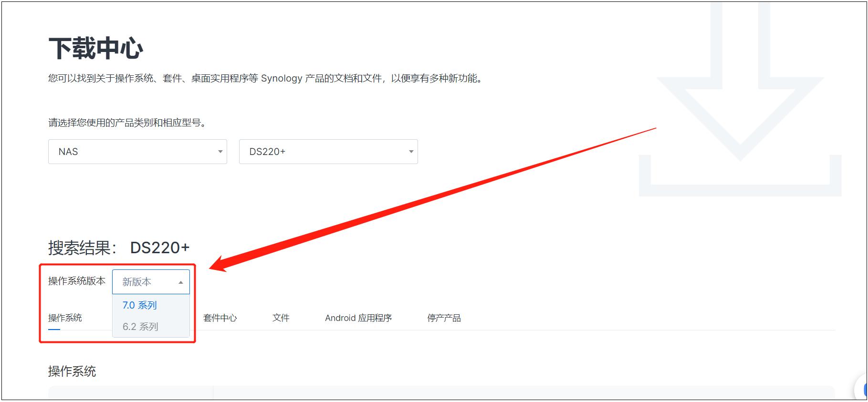Click the 操作系统 section heading below tabs
Image resolution: width=868 pixels, height=402 pixels.
point(72,371)
